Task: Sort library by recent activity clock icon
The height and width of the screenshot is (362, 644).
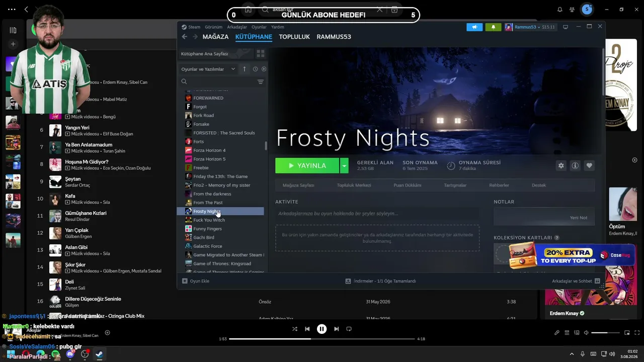Action: point(255,69)
